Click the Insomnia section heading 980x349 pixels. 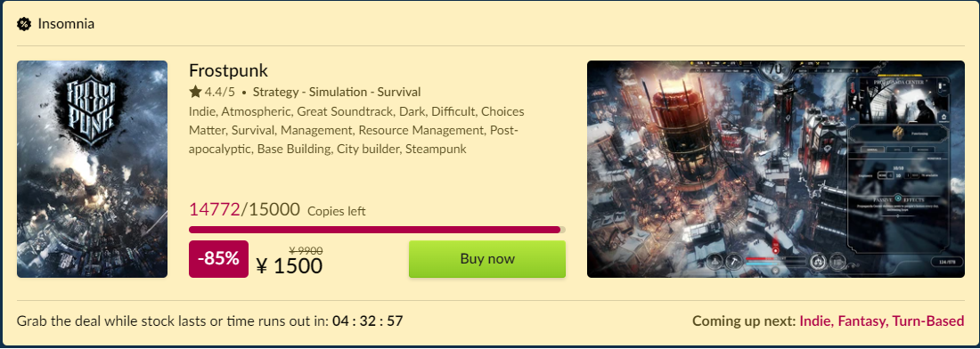click(x=66, y=24)
